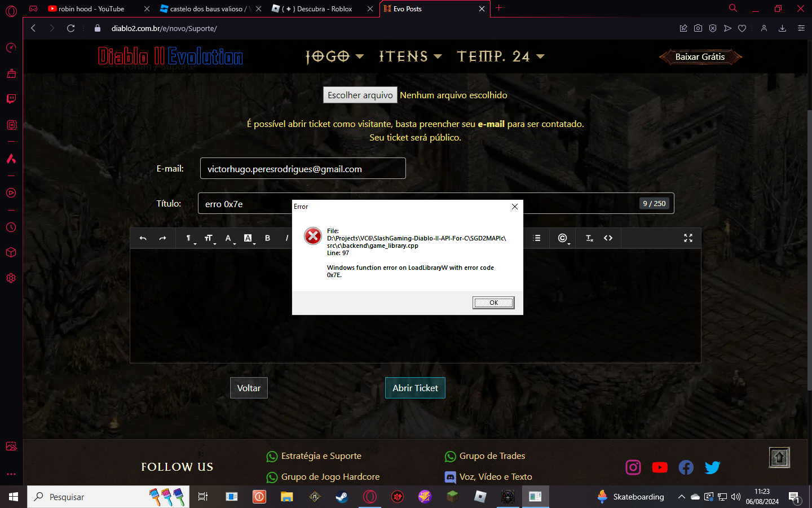This screenshot has height=508, width=812.
Task: Click the Windows Start button
Action: pos(14,497)
